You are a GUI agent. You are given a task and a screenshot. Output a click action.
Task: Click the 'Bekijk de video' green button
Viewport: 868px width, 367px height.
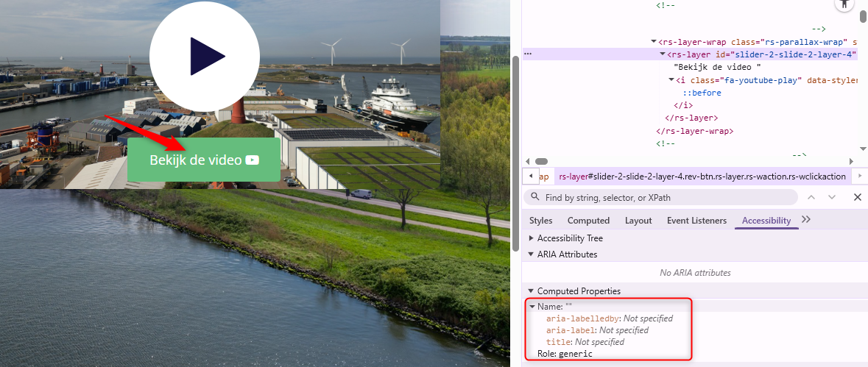204,160
